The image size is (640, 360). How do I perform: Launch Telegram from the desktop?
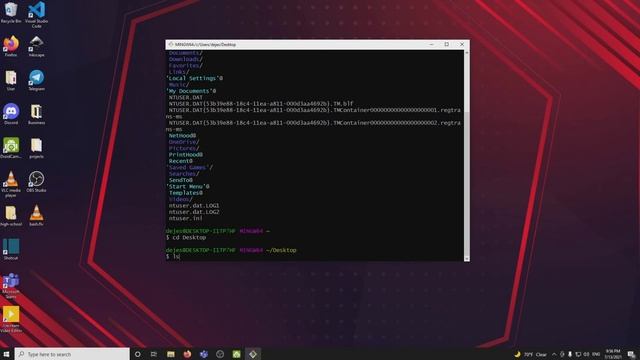[x=36, y=80]
